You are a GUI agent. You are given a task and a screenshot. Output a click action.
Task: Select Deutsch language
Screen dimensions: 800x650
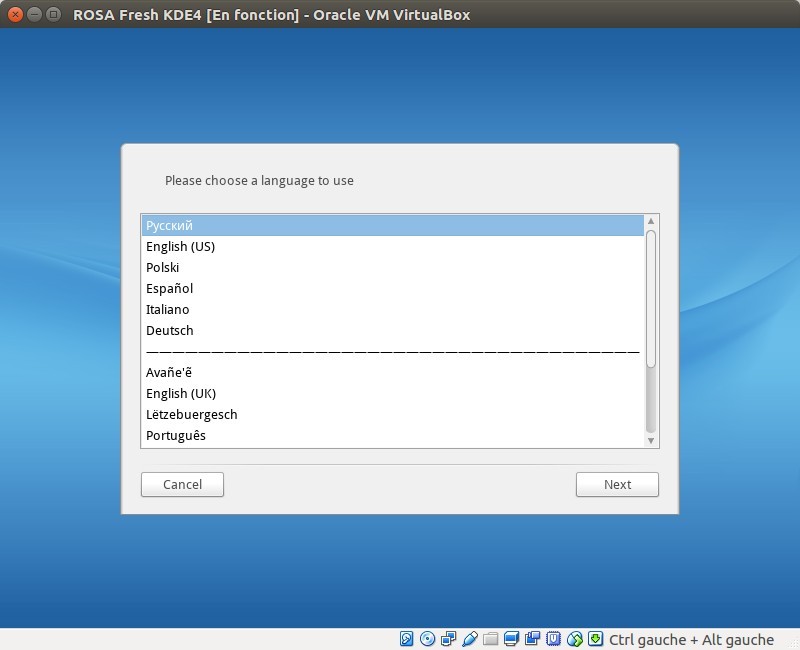pyautogui.click(x=392, y=330)
